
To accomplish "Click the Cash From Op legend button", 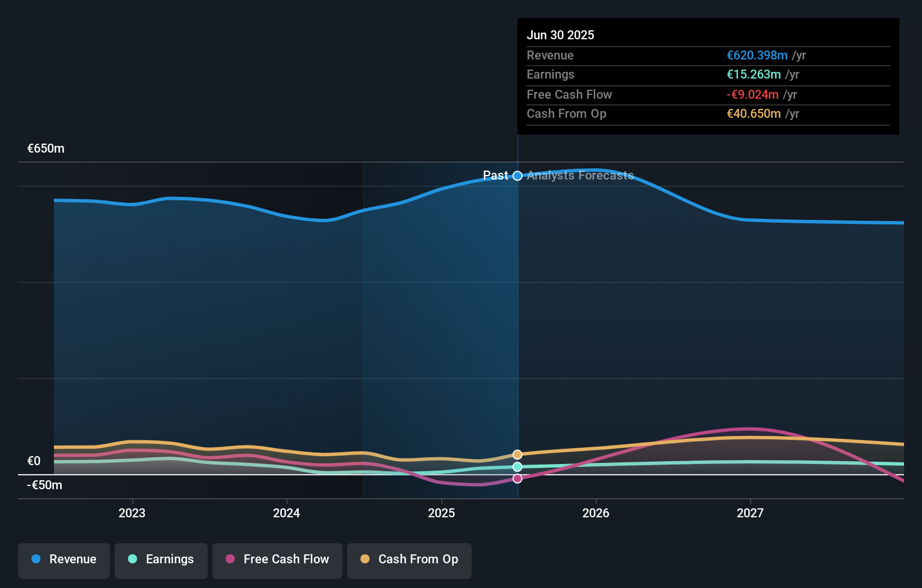I will click(409, 561).
